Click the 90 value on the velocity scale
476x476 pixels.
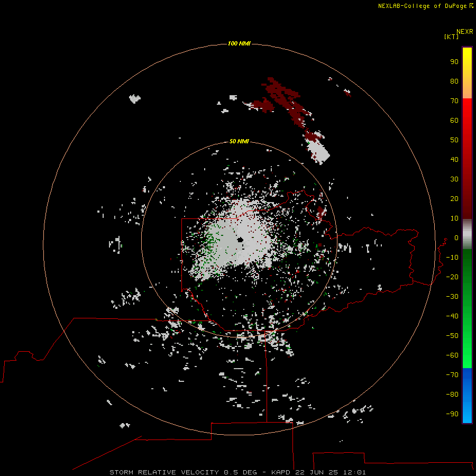[x=454, y=62]
